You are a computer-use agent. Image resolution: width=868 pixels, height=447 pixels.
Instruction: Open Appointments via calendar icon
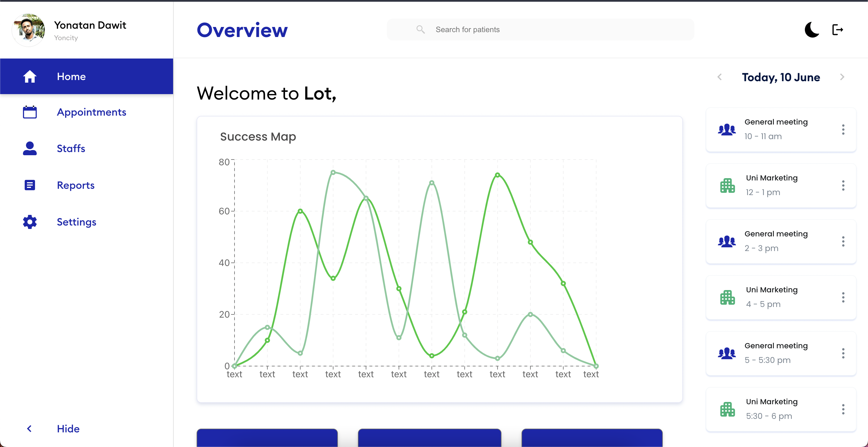pyautogui.click(x=30, y=112)
